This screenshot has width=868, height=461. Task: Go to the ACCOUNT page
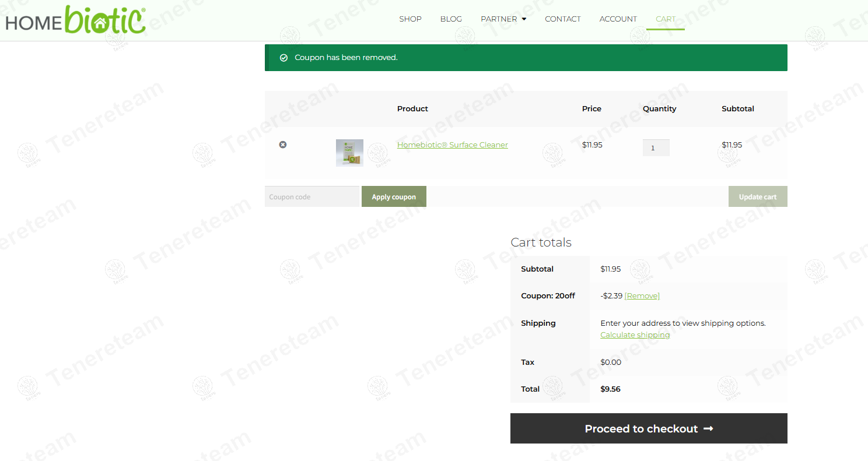[618, 19]
